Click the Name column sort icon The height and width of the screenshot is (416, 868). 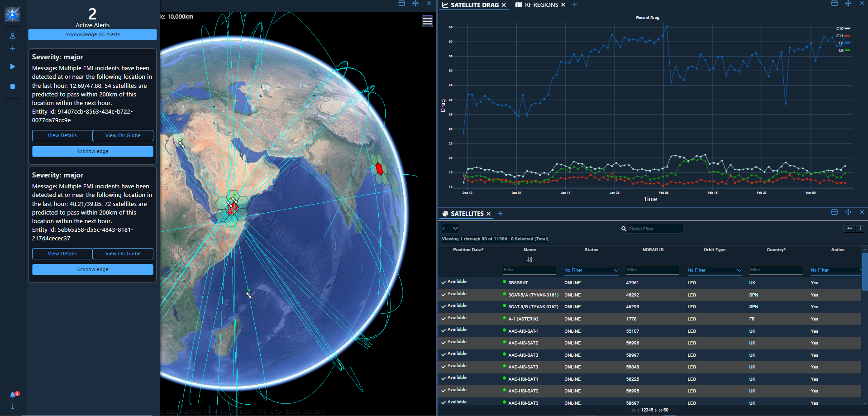(x=529, y=259)
